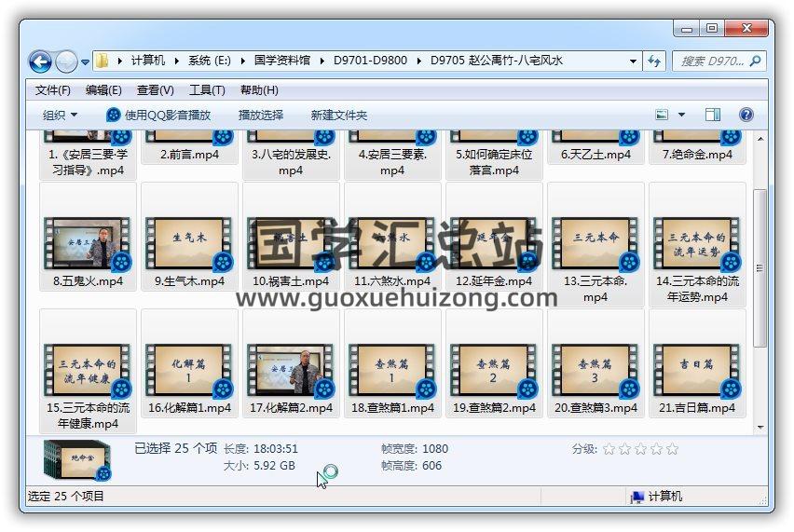Click the stacked selection preview thumbnail
The width and height of the screenshot is (794, 532).
click(77, 460)
